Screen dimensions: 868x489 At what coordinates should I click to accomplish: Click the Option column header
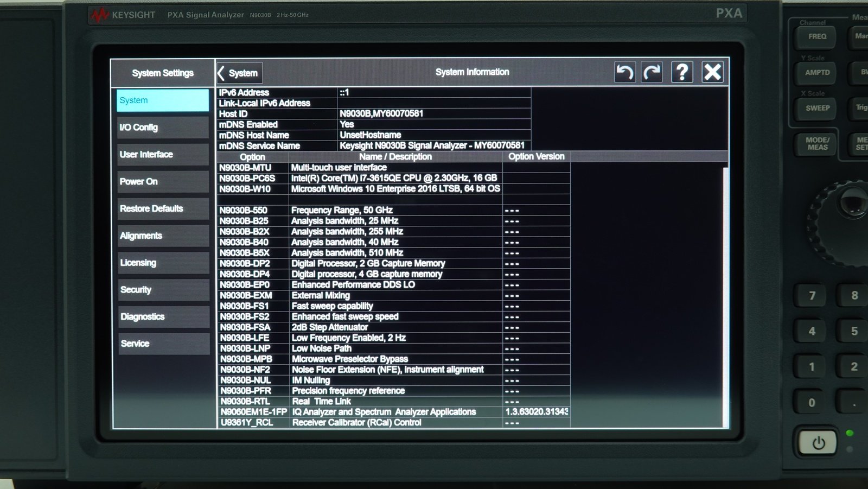tap(252, 156)
